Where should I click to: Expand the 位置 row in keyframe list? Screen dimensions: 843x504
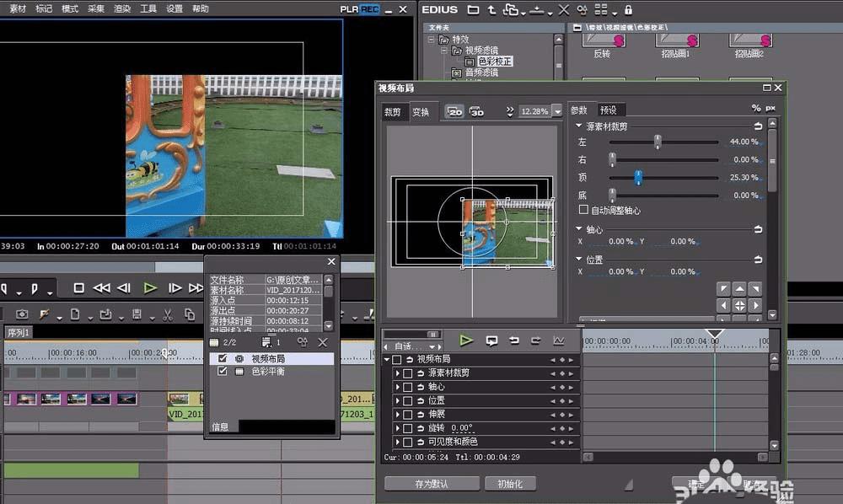pyautogui.click(x=398, y=400)
